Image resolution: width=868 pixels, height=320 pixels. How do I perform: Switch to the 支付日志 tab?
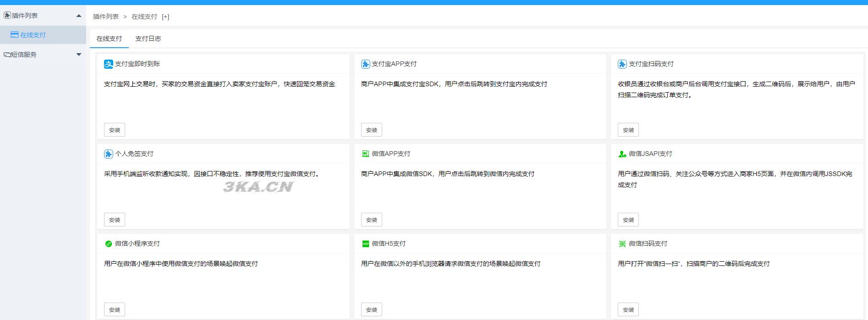click(x=148, y=39)
